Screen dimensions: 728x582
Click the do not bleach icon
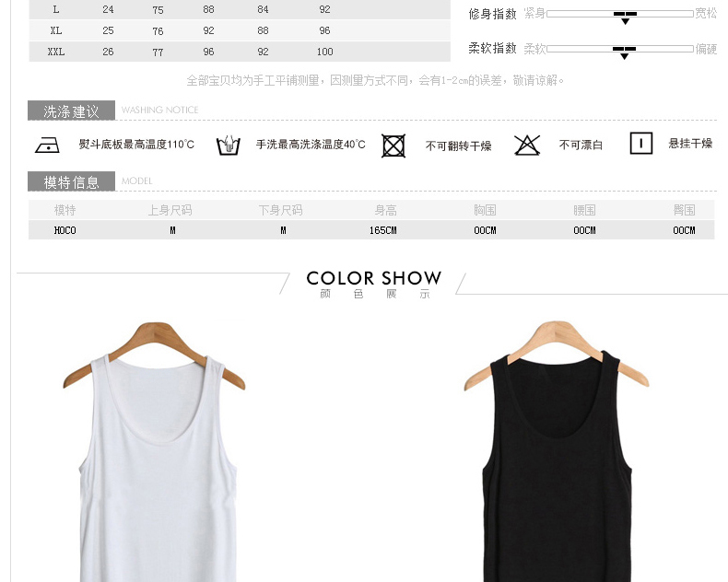[x=527, y=145]
